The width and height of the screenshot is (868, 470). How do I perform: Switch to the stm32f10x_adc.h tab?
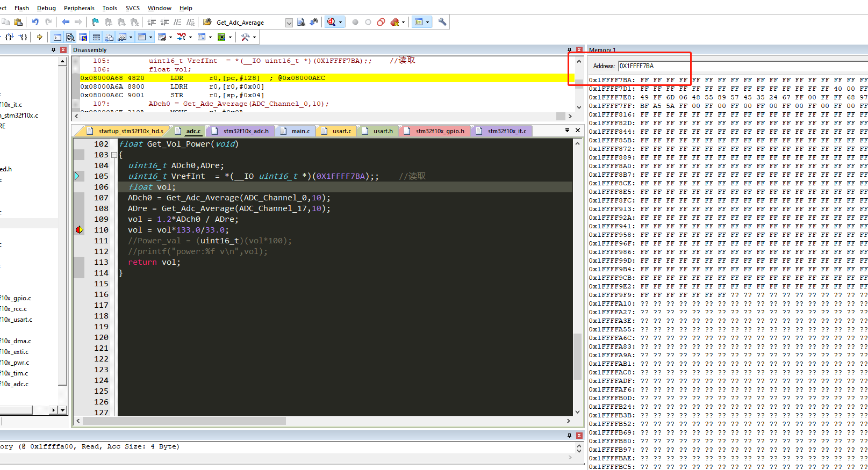point(241,131)
